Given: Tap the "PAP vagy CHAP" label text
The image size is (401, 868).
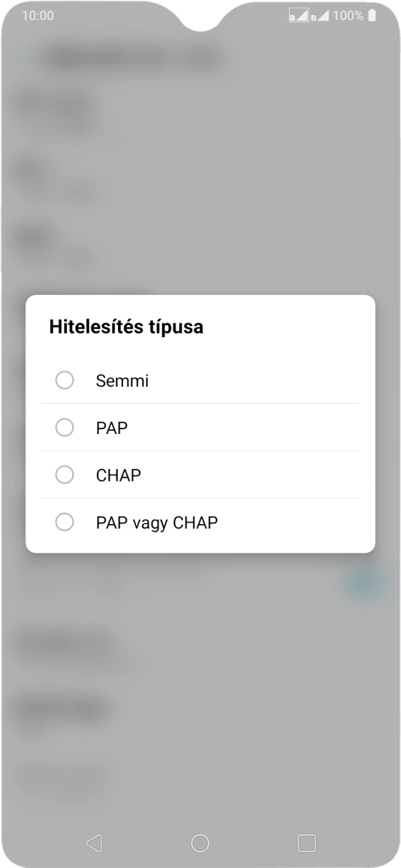Looking at the screenshot, I should pos(156,523).
